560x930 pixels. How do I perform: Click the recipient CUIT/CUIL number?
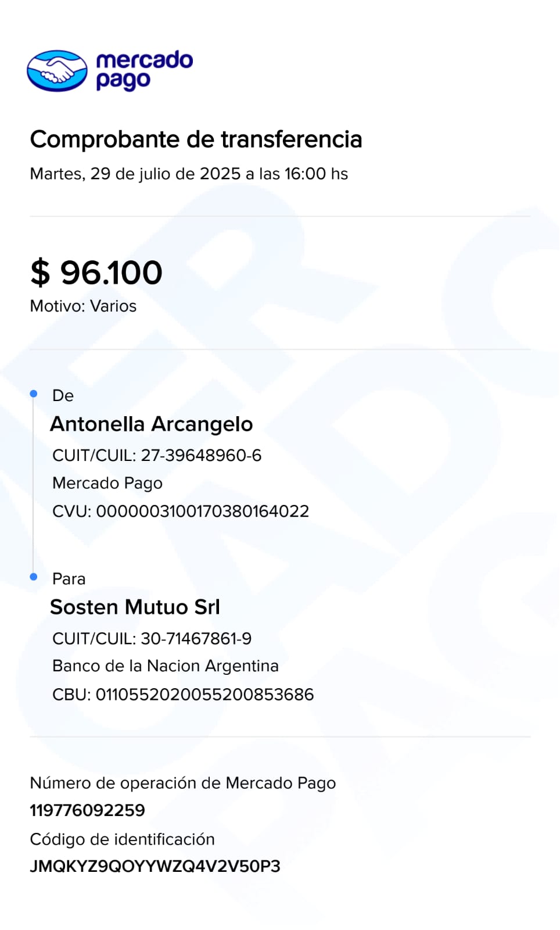click(196, 639)
